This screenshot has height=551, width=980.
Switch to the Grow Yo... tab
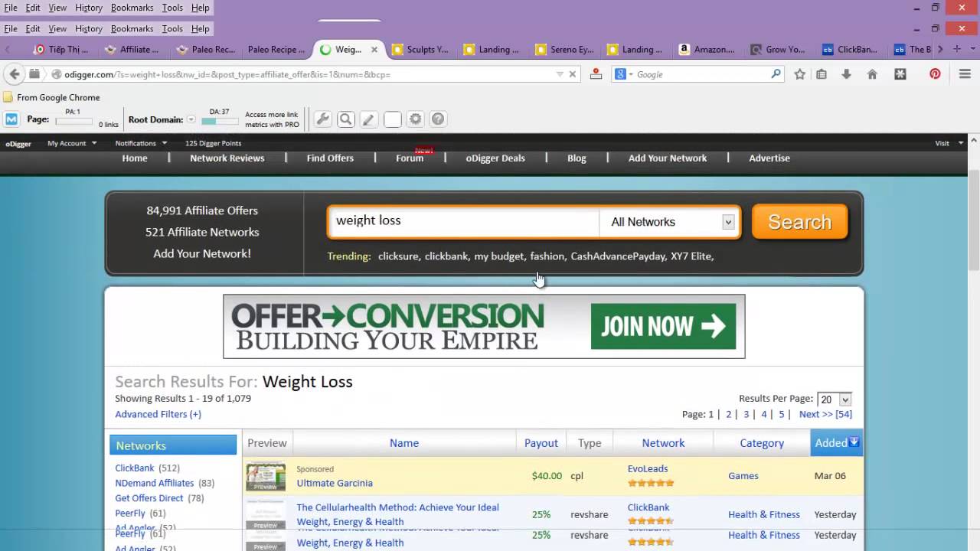pyautogui.click(x=779, y=50)
